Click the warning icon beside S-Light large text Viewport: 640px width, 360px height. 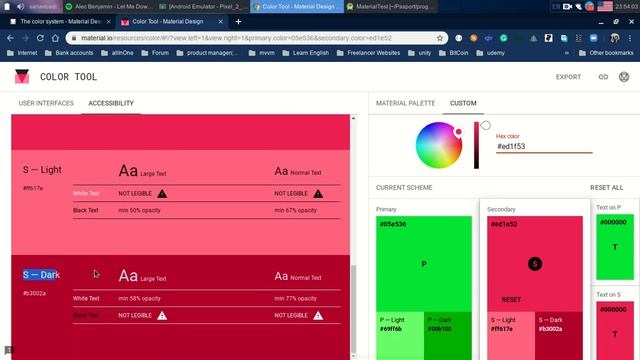162,193
